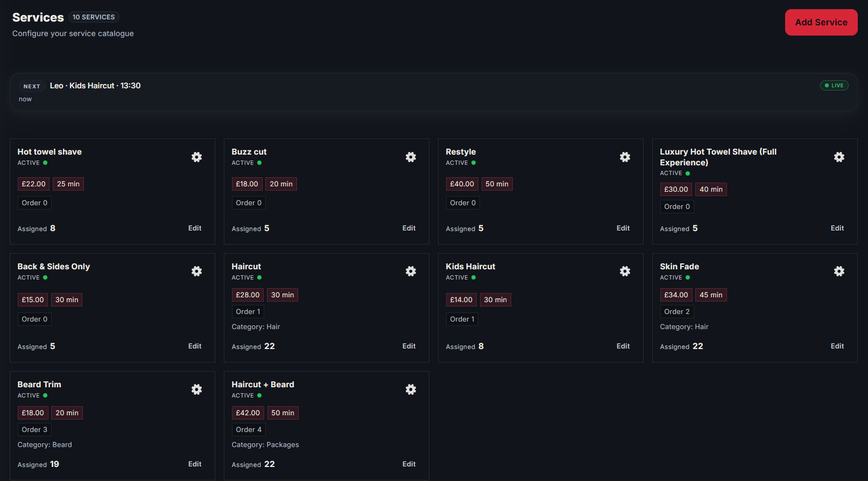Click the £42.00 price tag
The height and width of the screenshot is (481, 868).
(248, 413)
